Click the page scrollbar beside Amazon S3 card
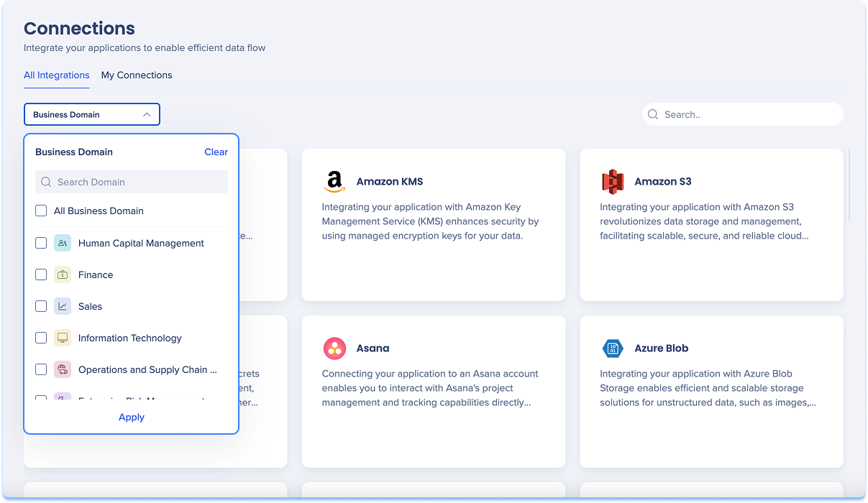Image resolution: width=868 pixels, height=503 pixels. click(849, 185)
